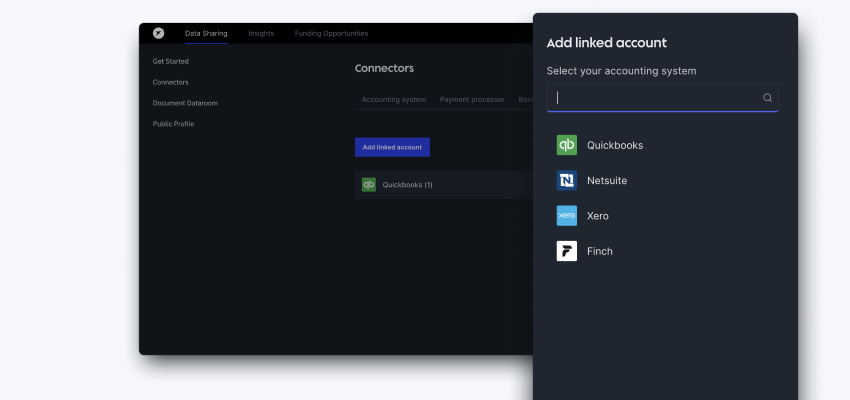The height and width of the screenshot is (400, 850).
Task: Click the magnifier icon in search field
Action: (x=767, y=98)
